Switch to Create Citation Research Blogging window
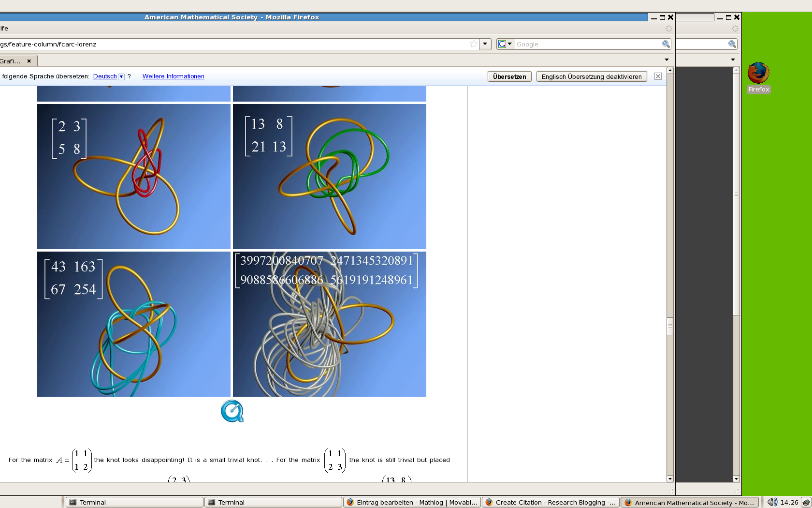812x508 pixels. [551, 502]
